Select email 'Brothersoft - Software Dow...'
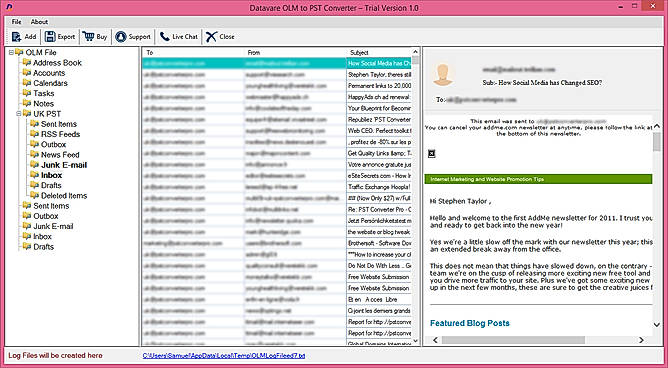The height and width of the screenshot is (368, 668). (277, 243)
